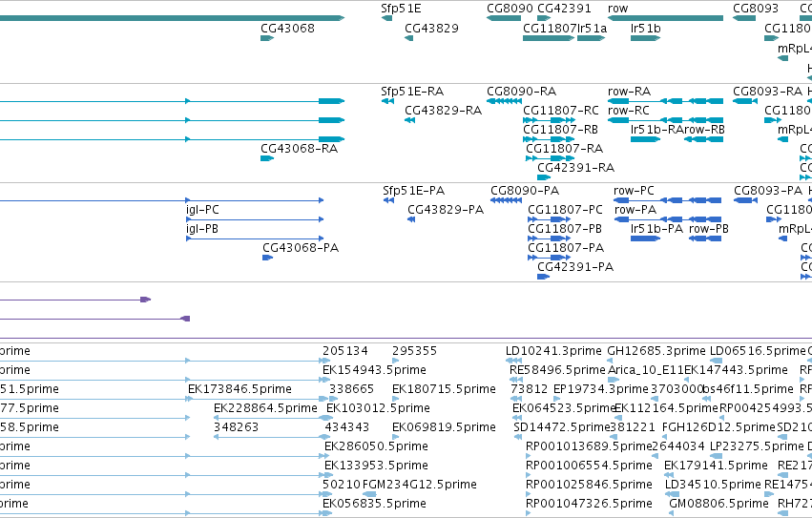Click the CG11807-PC protein label
The height and width of the screenshot is (518, 812).
point(565,210)
